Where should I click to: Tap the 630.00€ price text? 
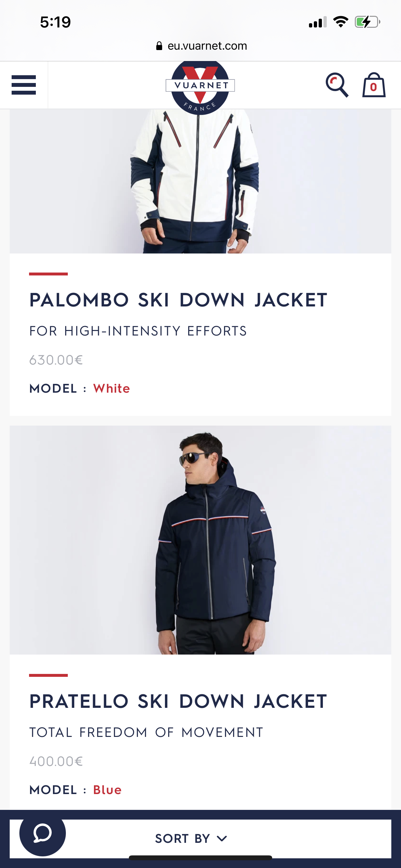56,360
